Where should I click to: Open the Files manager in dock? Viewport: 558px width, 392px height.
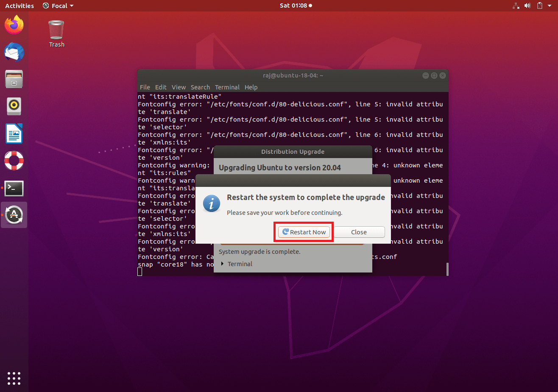[x=14, y=79]
